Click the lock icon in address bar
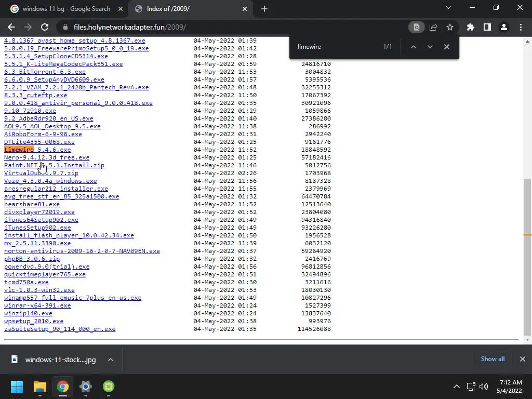The height and width of the screenshot is (399, 532). [65, 27]
